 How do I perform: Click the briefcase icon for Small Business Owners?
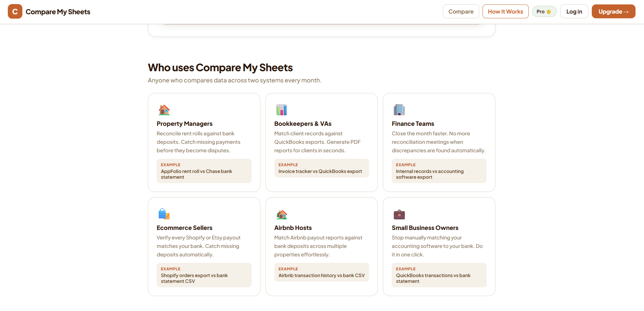[399, 214]
